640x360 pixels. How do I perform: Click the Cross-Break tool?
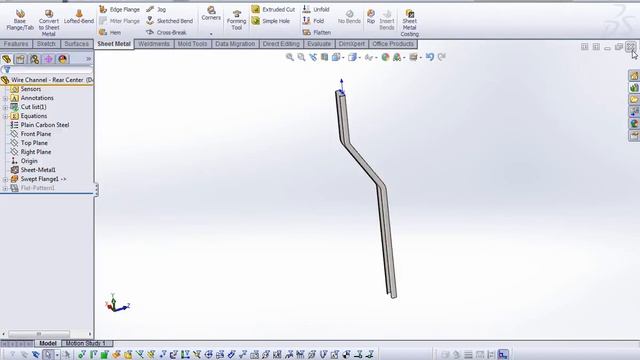click(166, 32)
